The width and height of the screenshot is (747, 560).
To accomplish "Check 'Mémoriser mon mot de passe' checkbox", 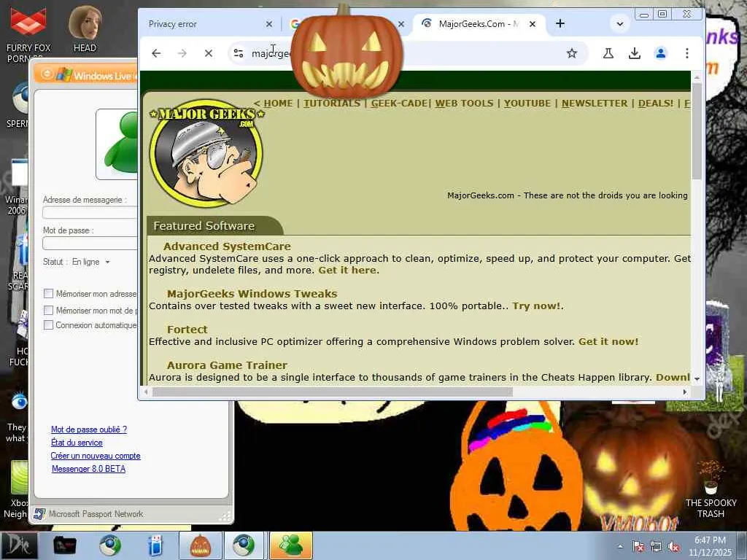I will tap(48, 311).
